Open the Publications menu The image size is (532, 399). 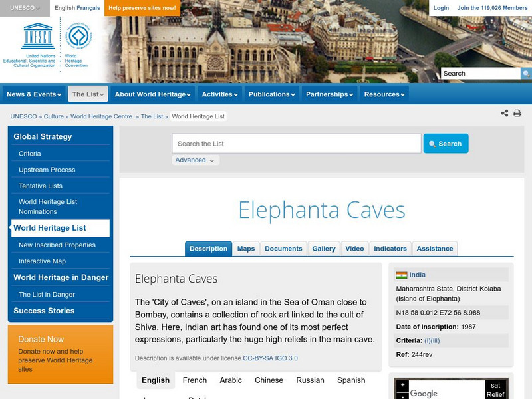tap(270, 94)
